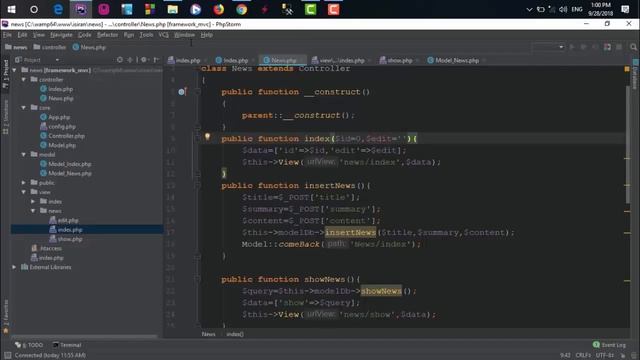Collapse the controller folder
This screenshot has width=640, height=360.
coord(24,80)
